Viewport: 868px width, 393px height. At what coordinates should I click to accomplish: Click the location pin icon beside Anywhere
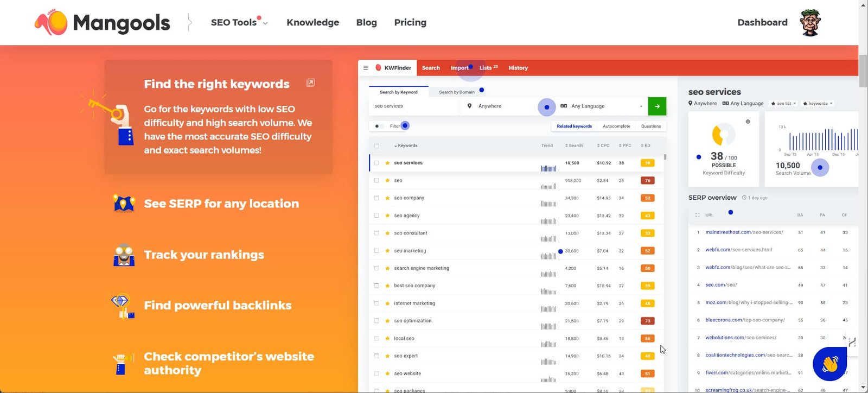click(x=469, y=106)
